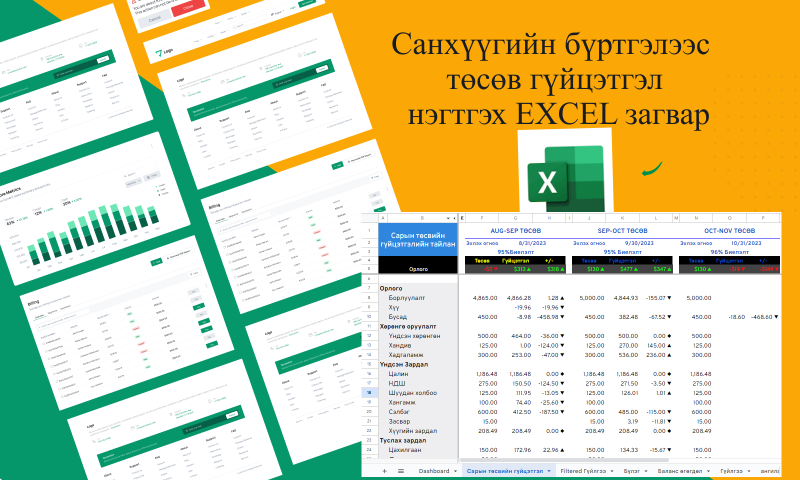
Task: Select the Хангамж row label
Action: click(x=403, y=402)
